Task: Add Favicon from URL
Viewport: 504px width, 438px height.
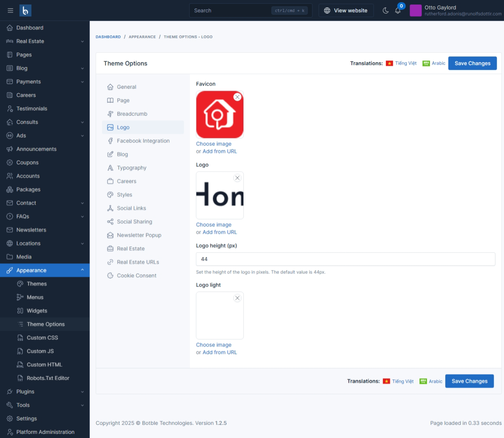Action: tap(220, 151)
